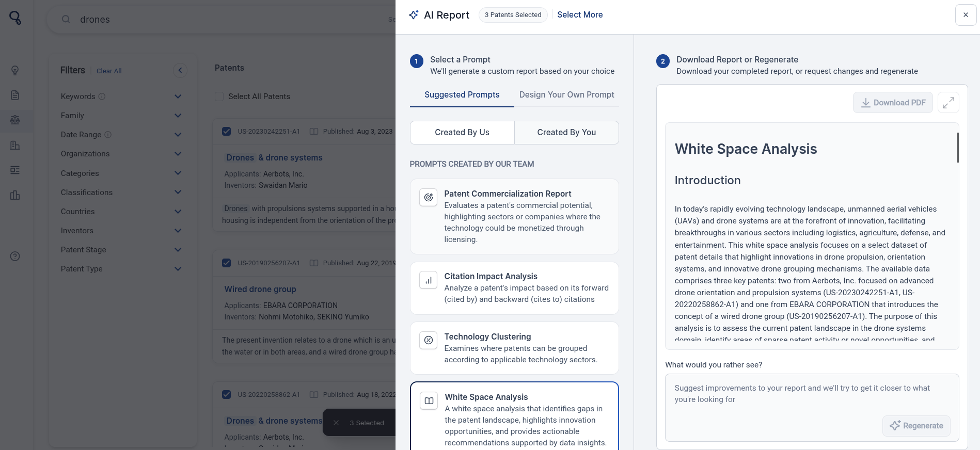This screenshot has width=980, height=450.
Task: Click the White Space Analysis book icon
Action: (x=429, y=400)
